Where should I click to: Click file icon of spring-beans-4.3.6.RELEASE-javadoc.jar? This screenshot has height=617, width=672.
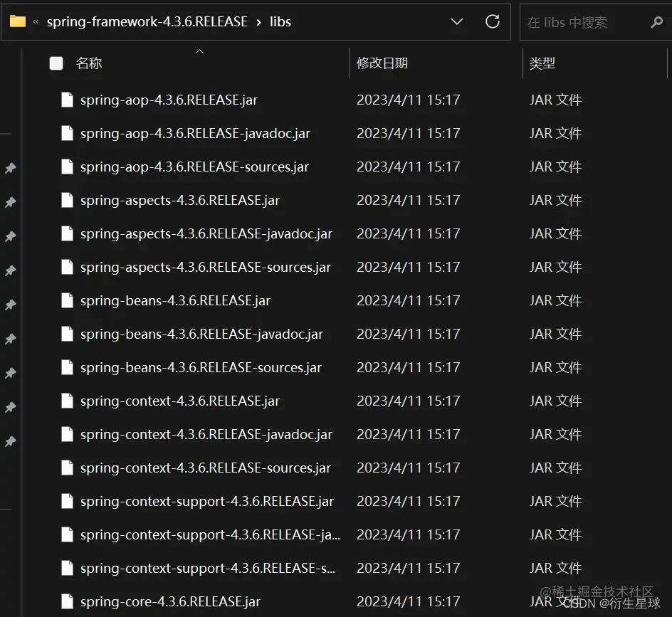coord(68,333)
